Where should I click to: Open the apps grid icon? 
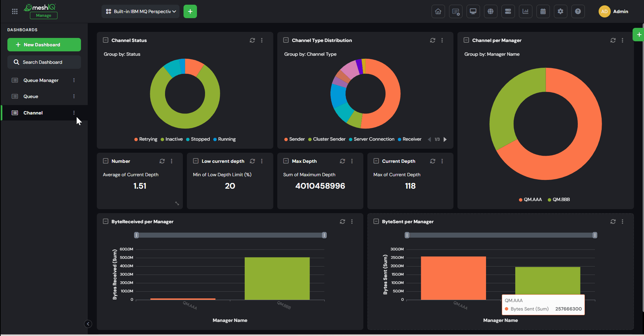[x=15, y=11]
